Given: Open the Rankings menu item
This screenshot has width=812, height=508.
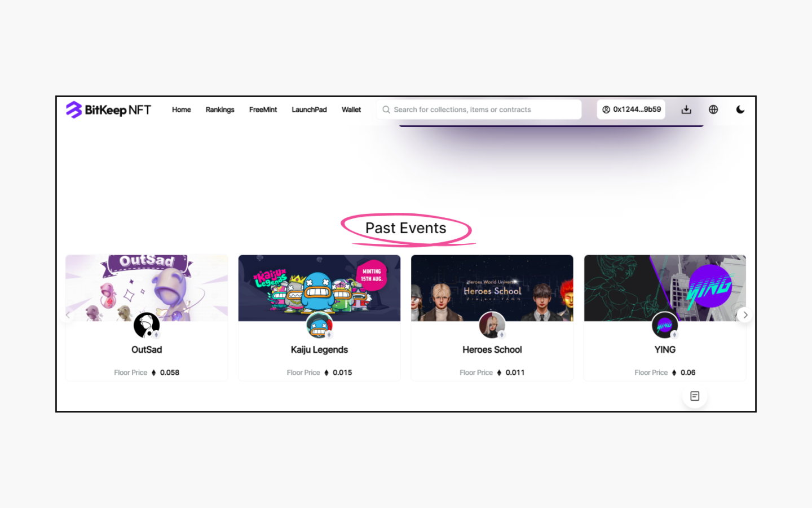Looking at the screenshot, I should point(220,110).
